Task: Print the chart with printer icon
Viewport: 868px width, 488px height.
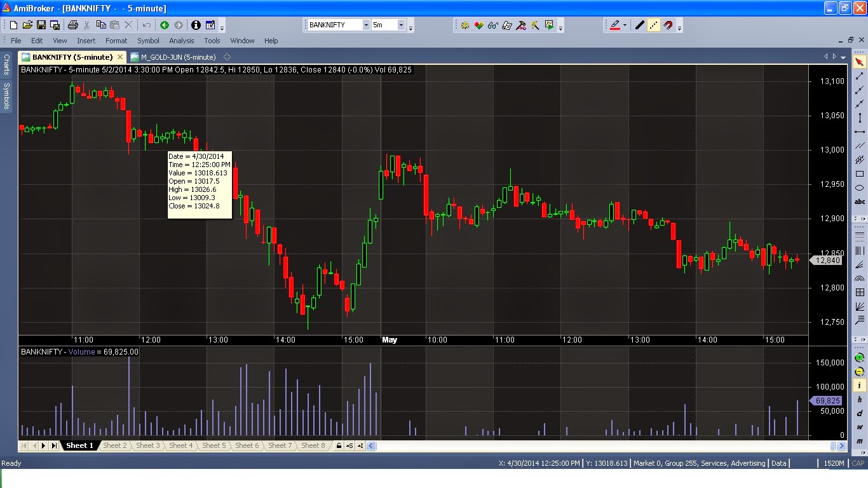Action: (x=72, y=25)
